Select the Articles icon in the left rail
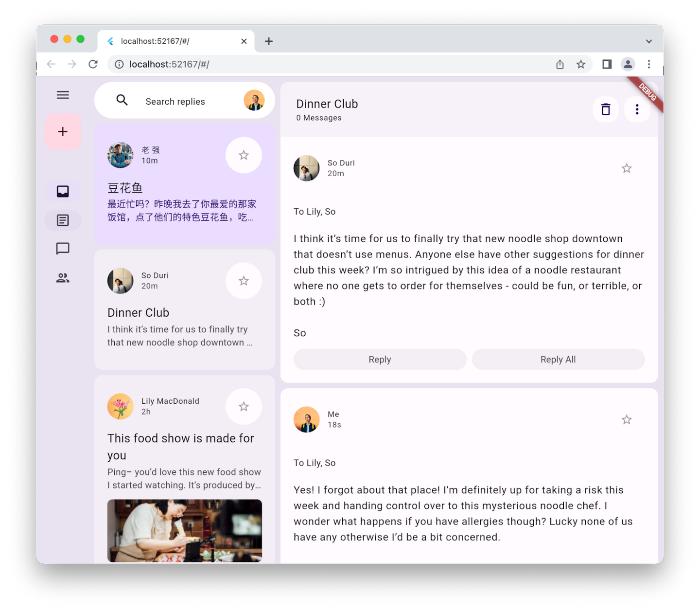This screenshot has width=700, height=612. [63, 220]
